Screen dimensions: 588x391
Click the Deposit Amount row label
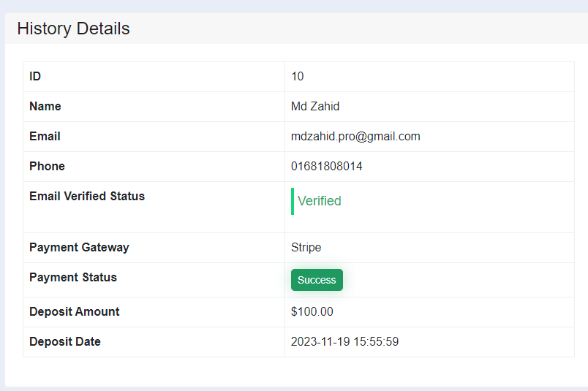click(x=75, y=311)
